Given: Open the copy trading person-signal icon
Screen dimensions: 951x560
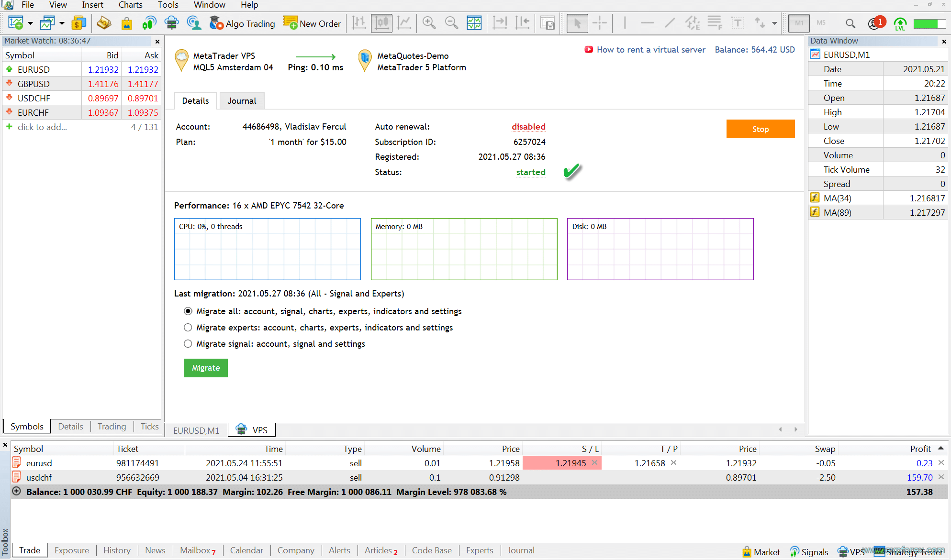Looking at the screenshot, I should (194, 23).
